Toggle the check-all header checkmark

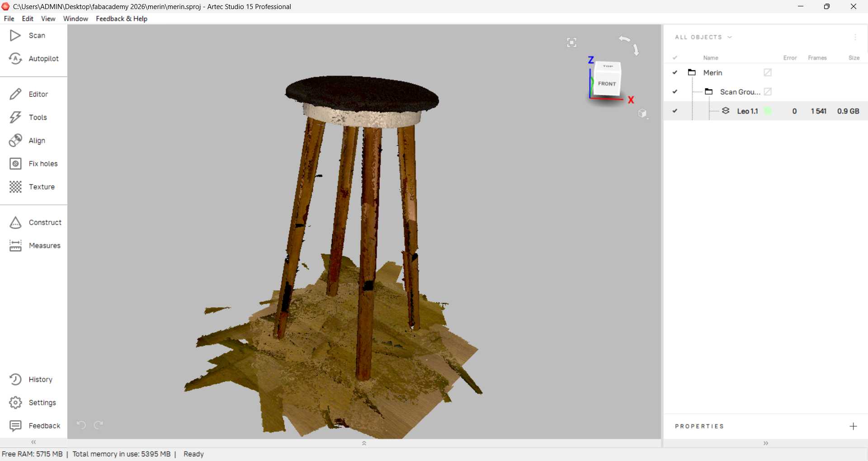[x=675, y=58]
